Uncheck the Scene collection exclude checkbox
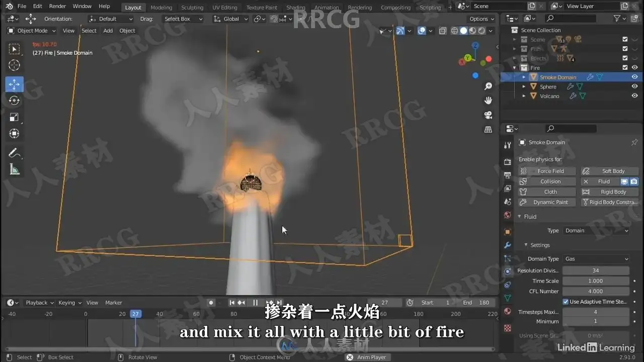This screenshot has height=362, width=644. point(625,39)
